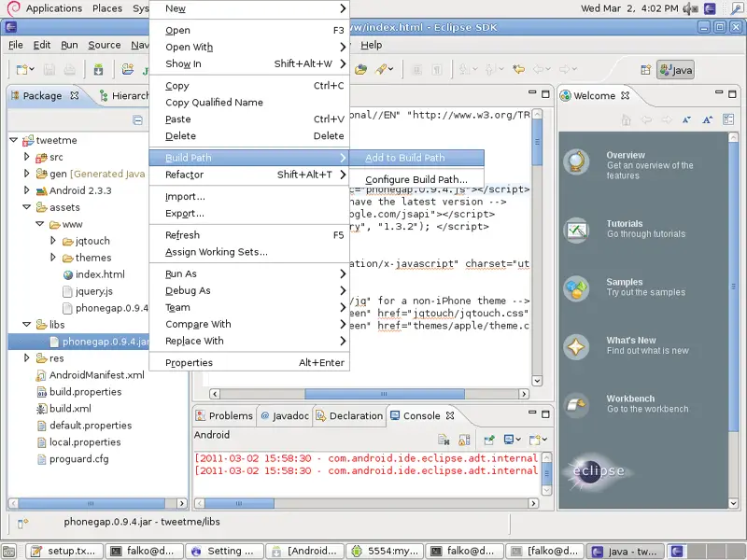Select index.html in Package Explorer

pos(93,274)
